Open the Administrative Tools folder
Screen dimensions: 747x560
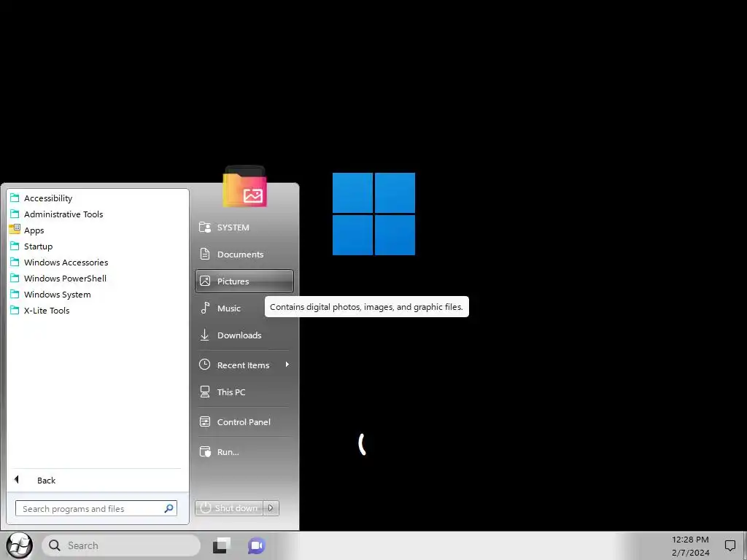(98, 214)
